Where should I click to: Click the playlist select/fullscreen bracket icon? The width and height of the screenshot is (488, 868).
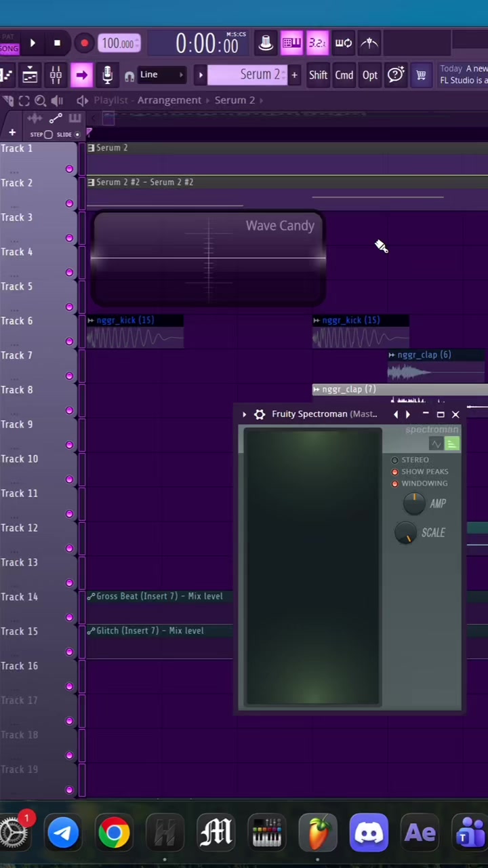tap(24, 100)
